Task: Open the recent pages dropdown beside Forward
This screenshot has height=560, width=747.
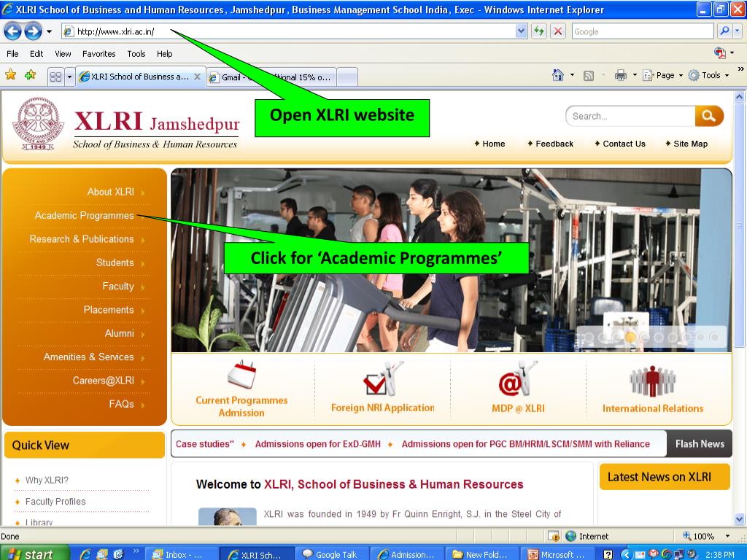Action: pos(49,32)
